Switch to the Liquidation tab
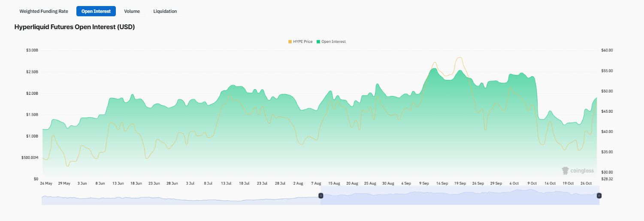The height and width of the screenshot is (221, 644). pos(165,11)
